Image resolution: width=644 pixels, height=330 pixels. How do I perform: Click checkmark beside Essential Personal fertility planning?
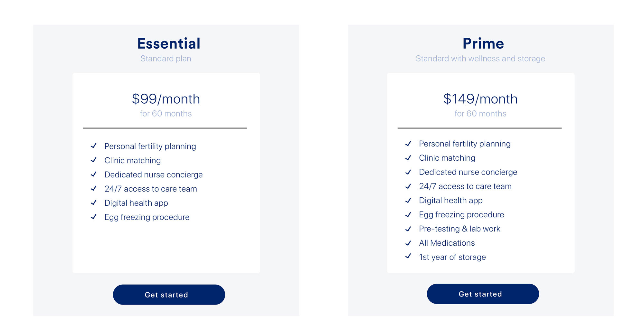94,146
